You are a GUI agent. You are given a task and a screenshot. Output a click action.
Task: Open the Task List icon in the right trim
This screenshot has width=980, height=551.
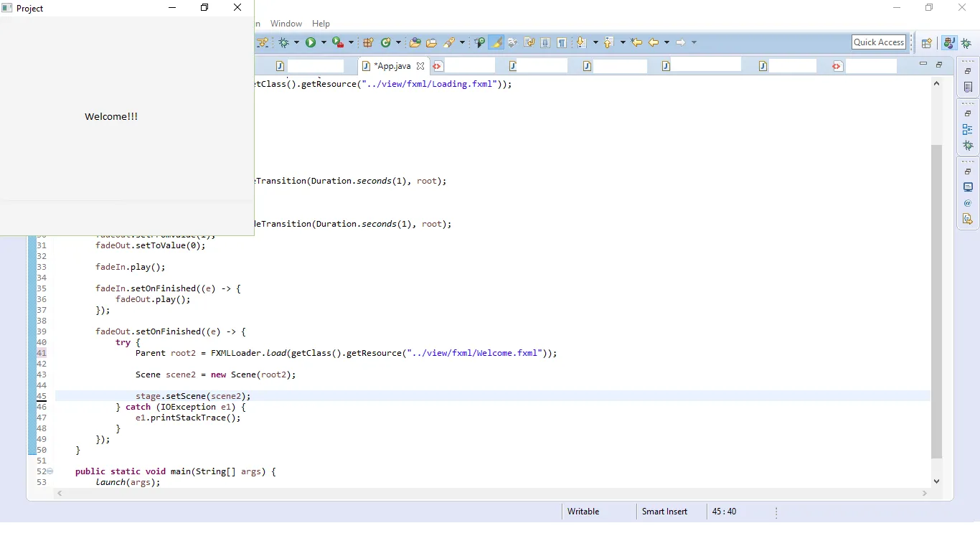pyautogui.click(x=968, y=88)
